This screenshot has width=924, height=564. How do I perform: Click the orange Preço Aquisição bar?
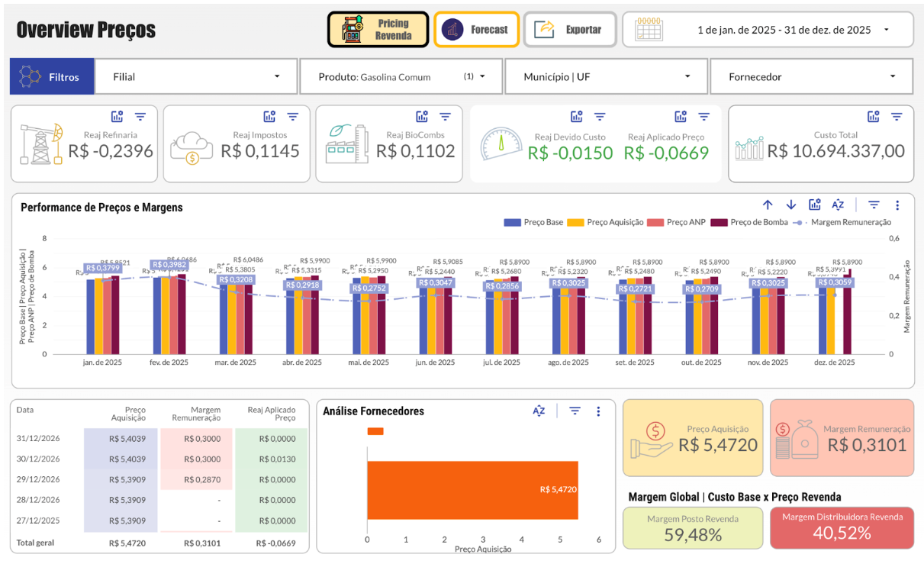click(472, 489)
